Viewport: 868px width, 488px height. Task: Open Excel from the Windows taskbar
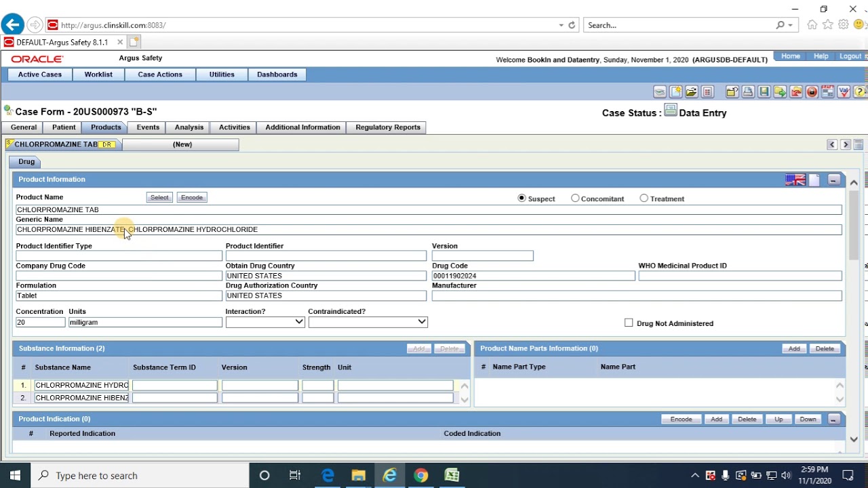452,475
